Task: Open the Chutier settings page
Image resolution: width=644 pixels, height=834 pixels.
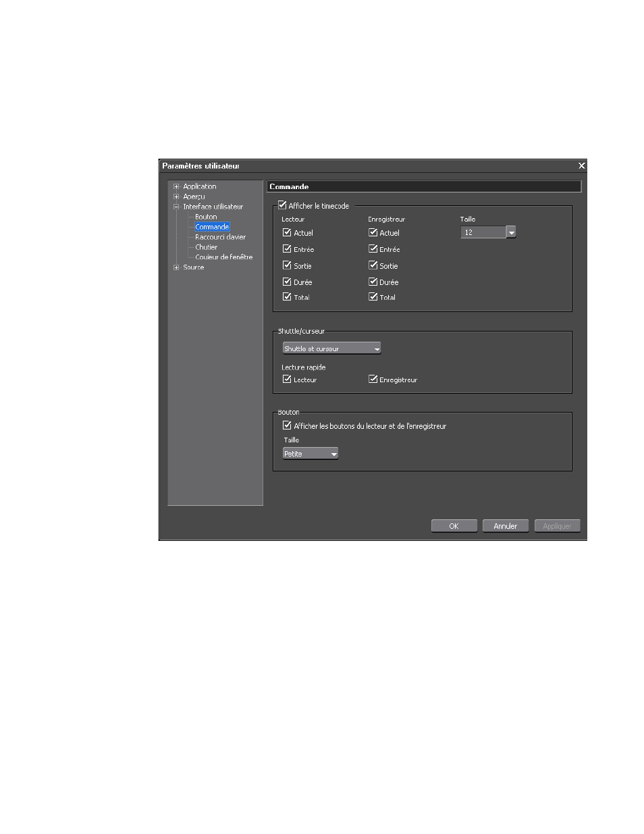Action: point(206,247)
